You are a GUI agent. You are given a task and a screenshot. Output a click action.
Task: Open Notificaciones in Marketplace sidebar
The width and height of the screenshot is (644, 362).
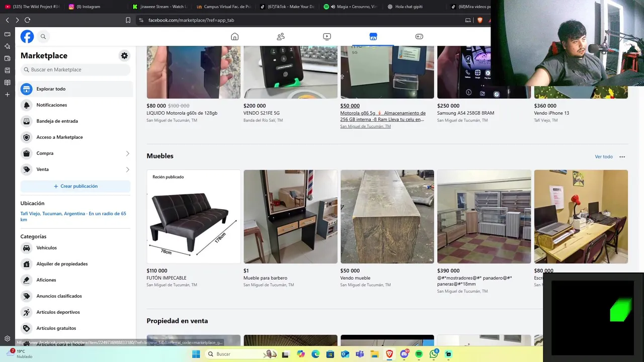(75, 105)
